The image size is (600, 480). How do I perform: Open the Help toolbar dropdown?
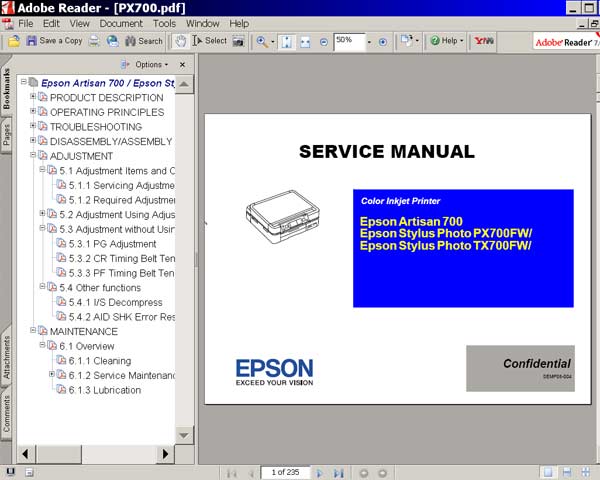pyautogui.click(x=447, y=41)
